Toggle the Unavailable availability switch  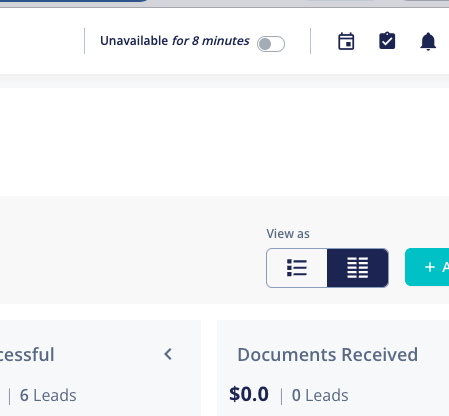pyautogui.click(x=271, y=44)
